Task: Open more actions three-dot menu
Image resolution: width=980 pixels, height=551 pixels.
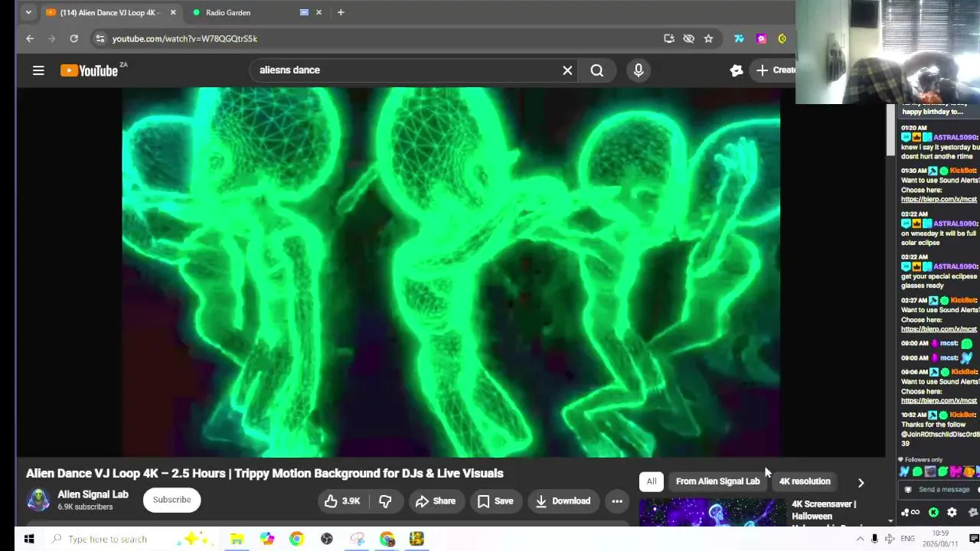Action: coord(617,501)
